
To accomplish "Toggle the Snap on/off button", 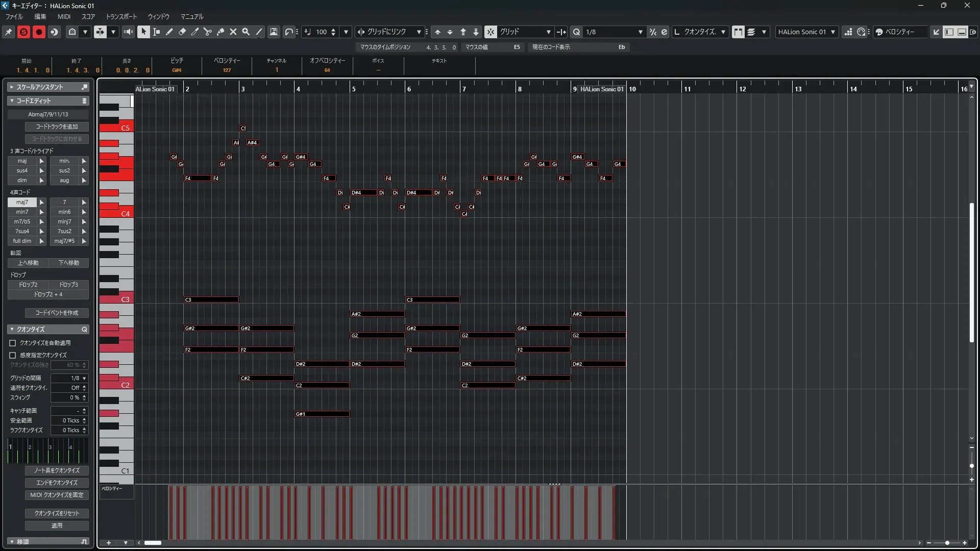I will click(490, 32).
